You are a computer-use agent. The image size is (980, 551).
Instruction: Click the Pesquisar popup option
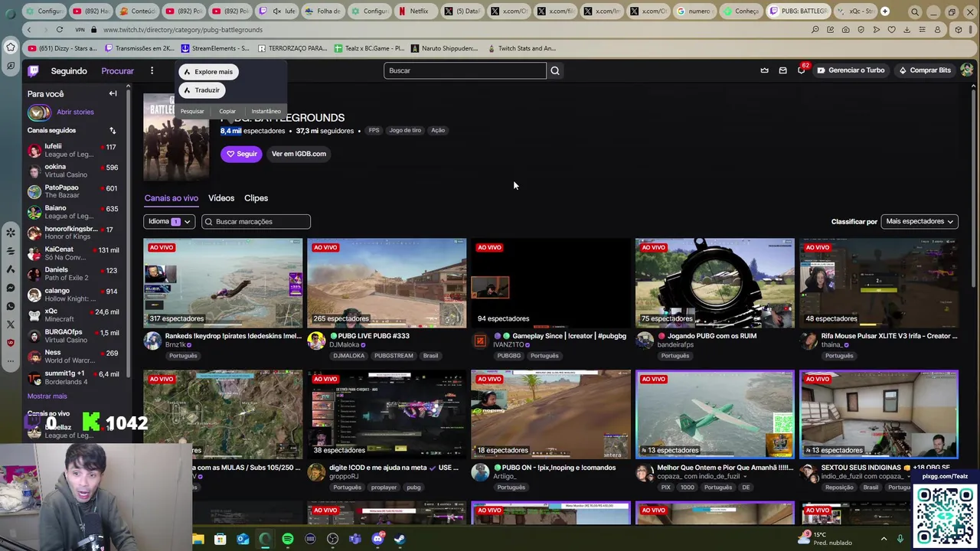click(x=192, y=111)
